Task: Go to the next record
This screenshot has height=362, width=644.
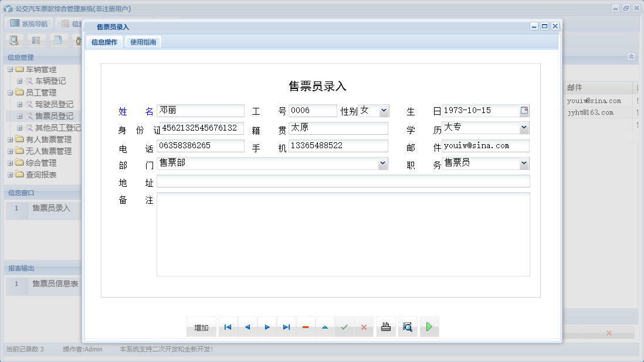Action: [x=267, y=327]
